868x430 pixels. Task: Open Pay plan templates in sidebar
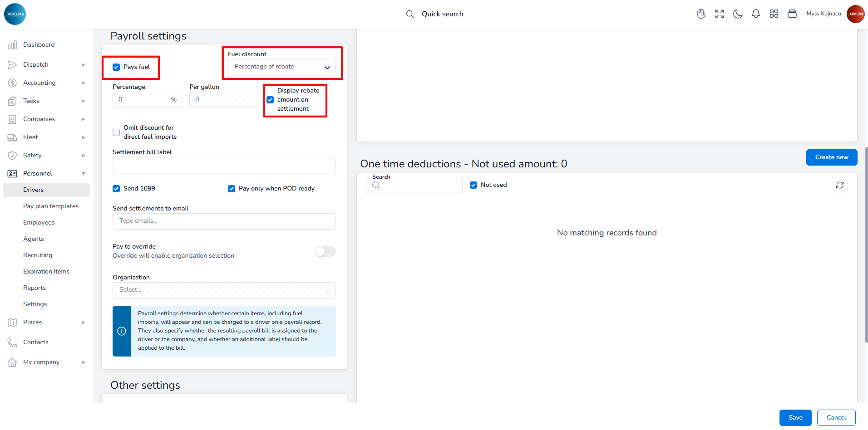pyautogui.click(x=51, y=206)
